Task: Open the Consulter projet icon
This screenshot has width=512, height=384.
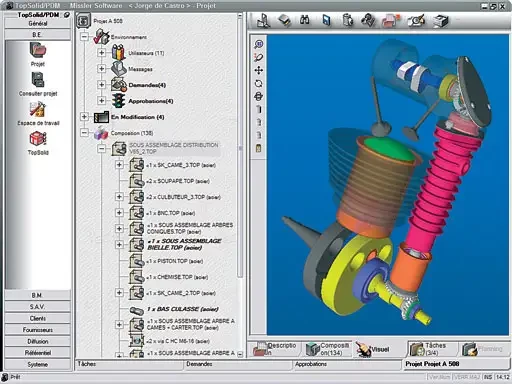Action: click(38, 80)
